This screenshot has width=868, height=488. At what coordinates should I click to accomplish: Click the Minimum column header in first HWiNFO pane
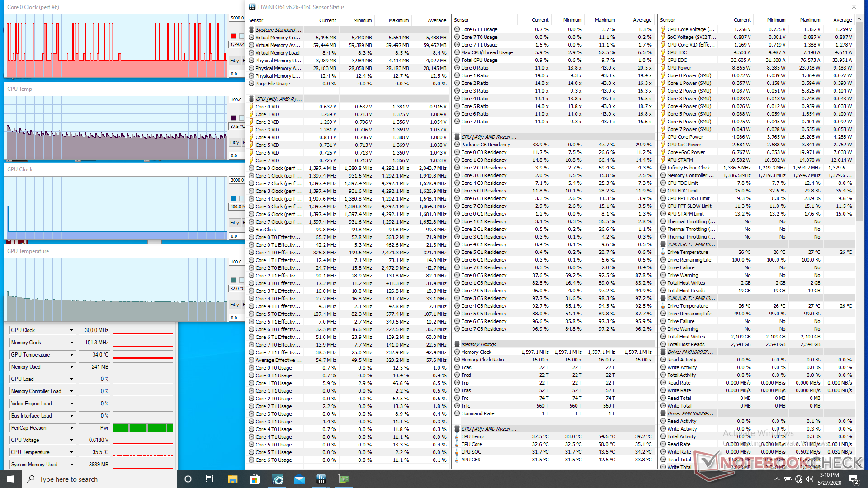357,20
